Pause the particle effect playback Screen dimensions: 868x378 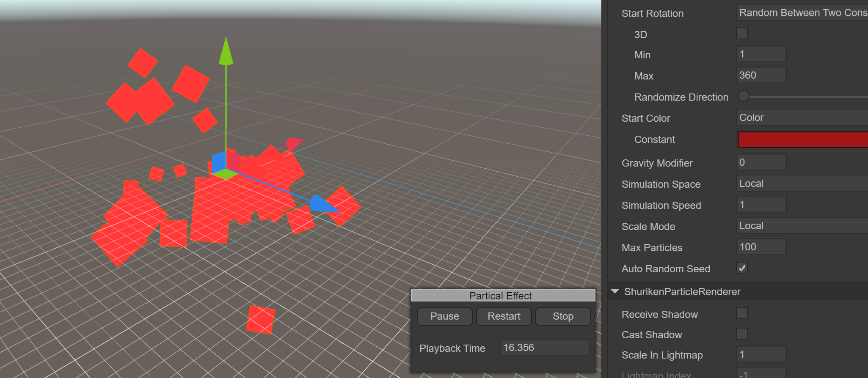click(444, 316)
